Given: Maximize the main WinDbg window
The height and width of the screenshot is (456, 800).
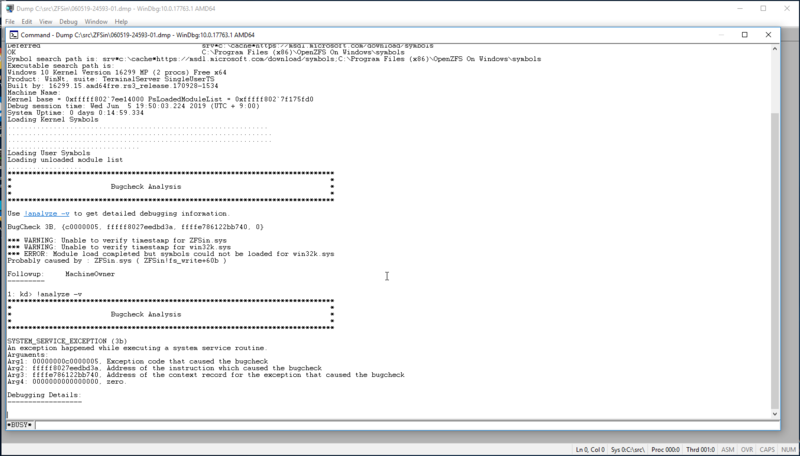Looking at the screenshot, I should [x=763, y=9].
